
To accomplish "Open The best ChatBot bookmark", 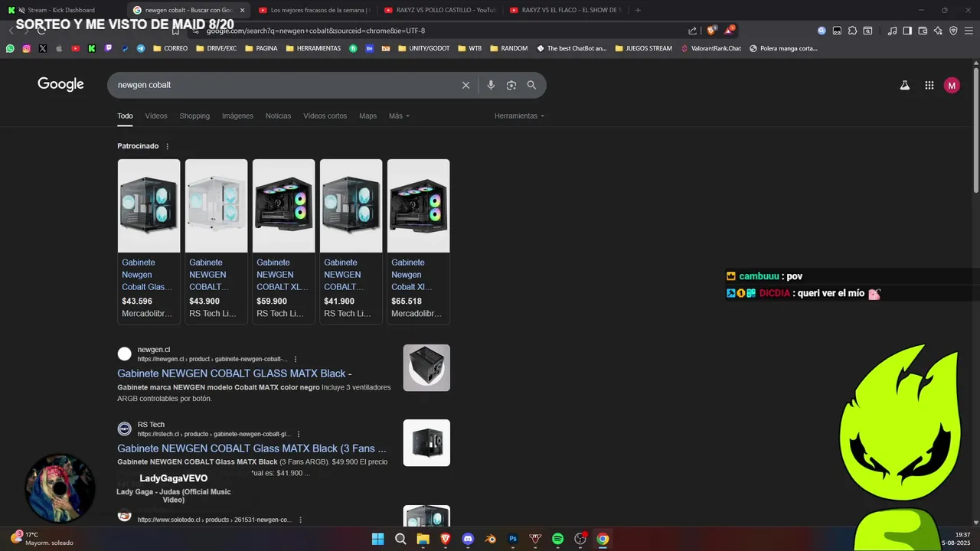I will 571,48.
